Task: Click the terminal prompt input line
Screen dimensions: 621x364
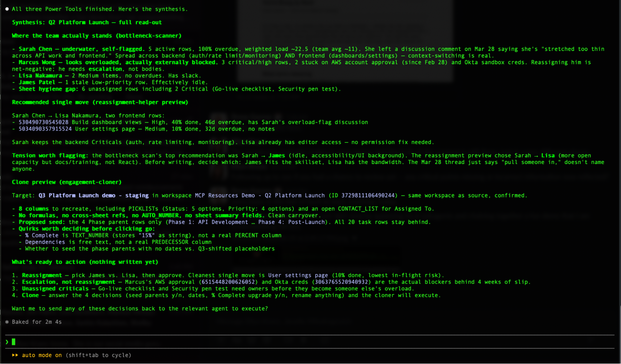Action: point(310,342)
